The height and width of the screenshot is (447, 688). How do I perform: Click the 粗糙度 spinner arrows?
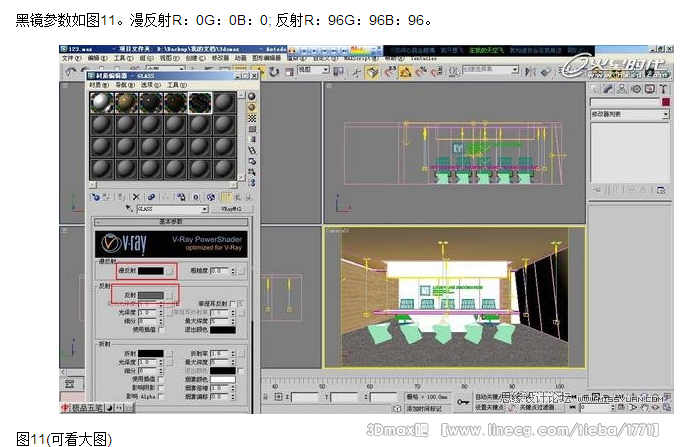coord(233,271)
